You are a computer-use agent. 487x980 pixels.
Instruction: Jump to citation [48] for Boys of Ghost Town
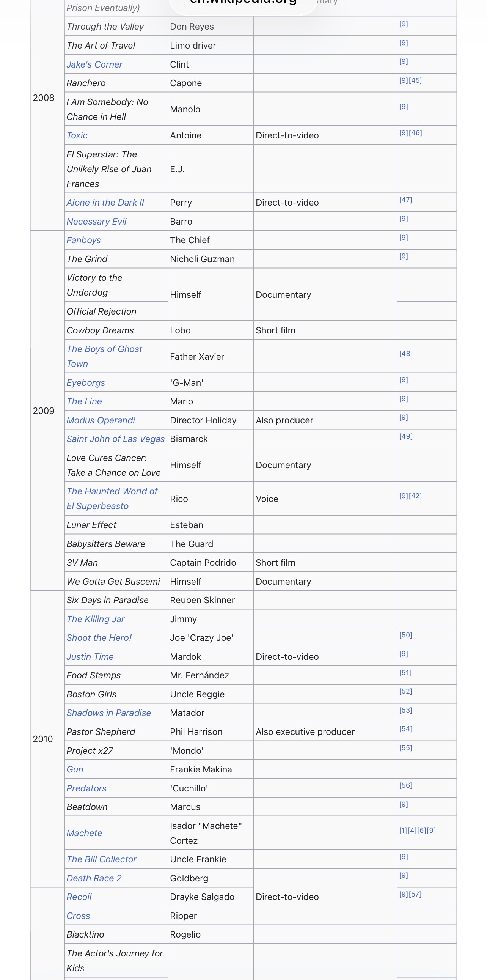pos(405,354)
